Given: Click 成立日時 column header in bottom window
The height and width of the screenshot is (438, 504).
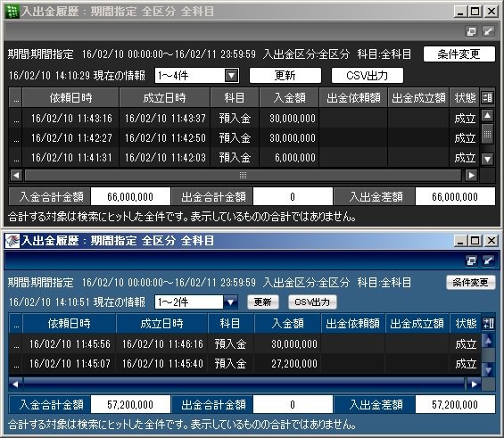Looking at the screenshot, I should 162,324.
